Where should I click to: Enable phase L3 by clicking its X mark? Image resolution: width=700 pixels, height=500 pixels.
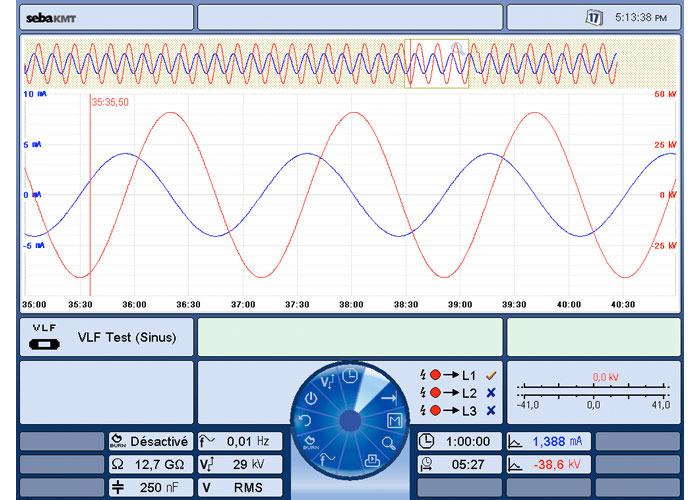coord(491,411)
